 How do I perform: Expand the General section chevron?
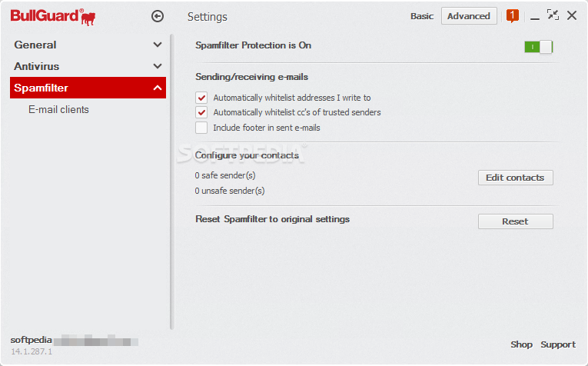point(158,45)
